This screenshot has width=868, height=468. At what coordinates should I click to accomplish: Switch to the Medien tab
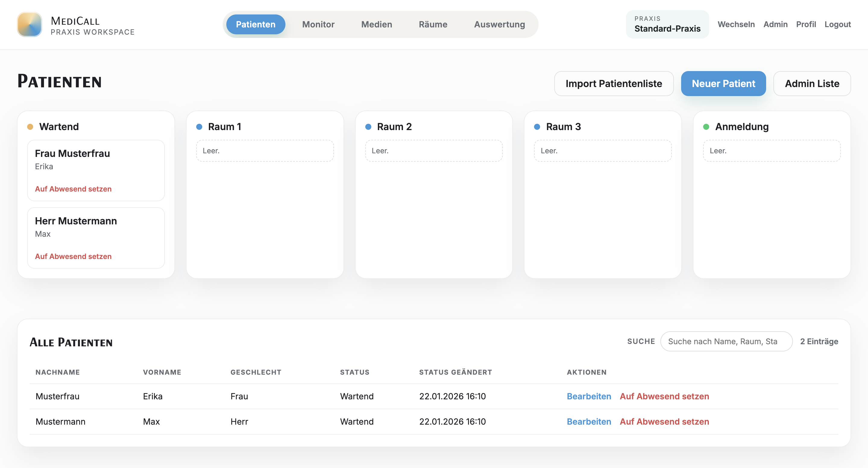pos(376,24)
